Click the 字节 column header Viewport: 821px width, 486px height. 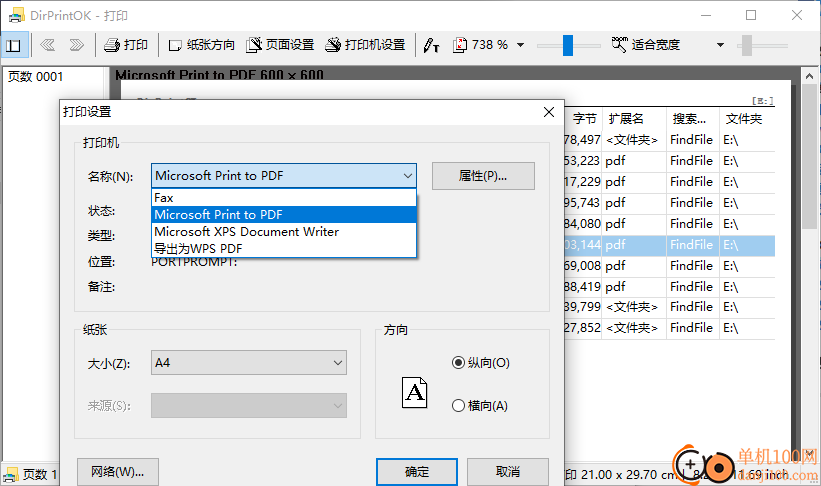click(584, 119)
